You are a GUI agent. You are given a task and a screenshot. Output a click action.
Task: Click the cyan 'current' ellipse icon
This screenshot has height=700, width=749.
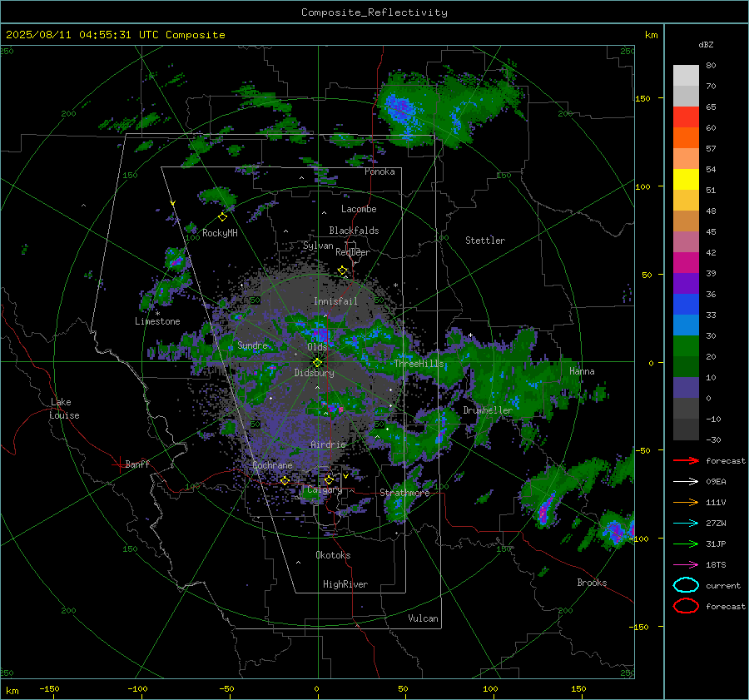(686, 585)
